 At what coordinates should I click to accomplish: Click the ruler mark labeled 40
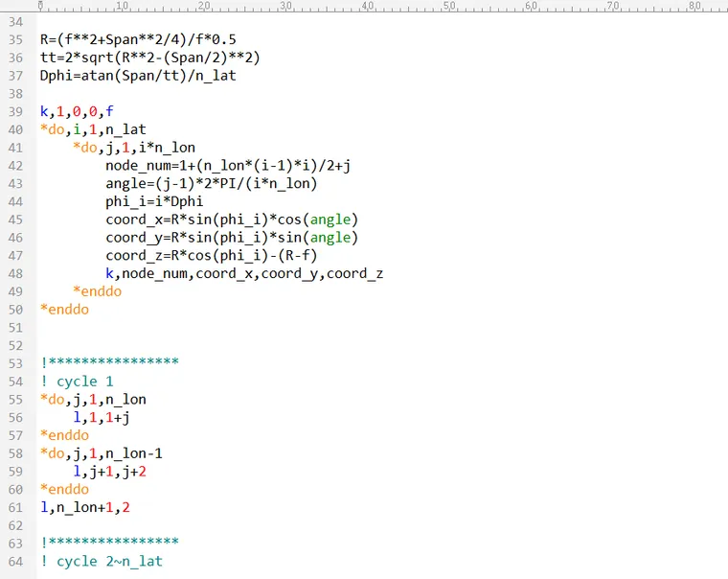(x=367, y=6)
